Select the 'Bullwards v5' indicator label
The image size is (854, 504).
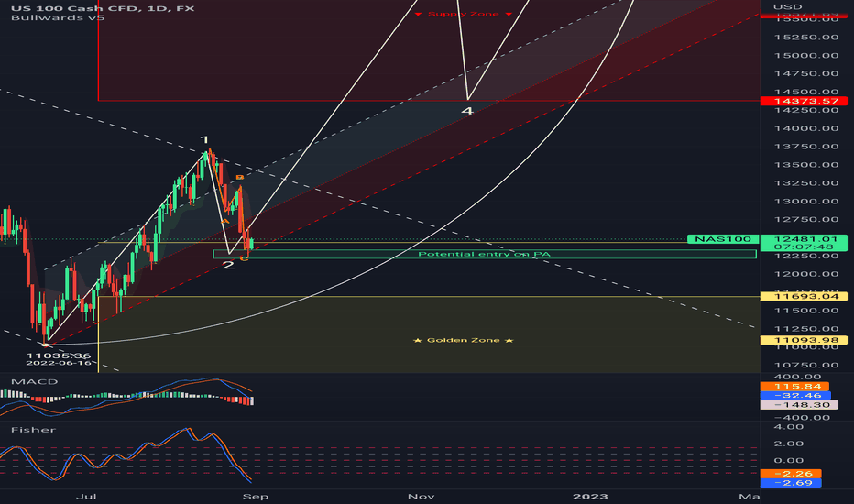pos(58,17)
